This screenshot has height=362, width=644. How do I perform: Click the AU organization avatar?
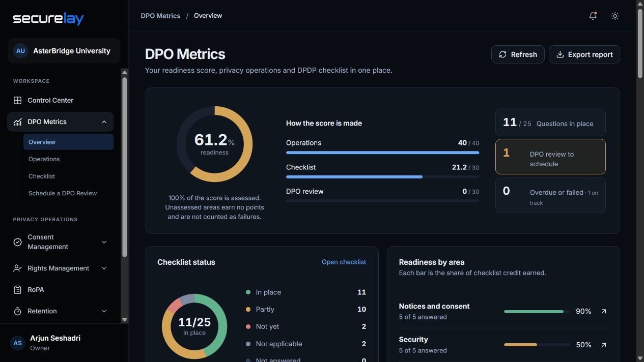click(20, 51)
